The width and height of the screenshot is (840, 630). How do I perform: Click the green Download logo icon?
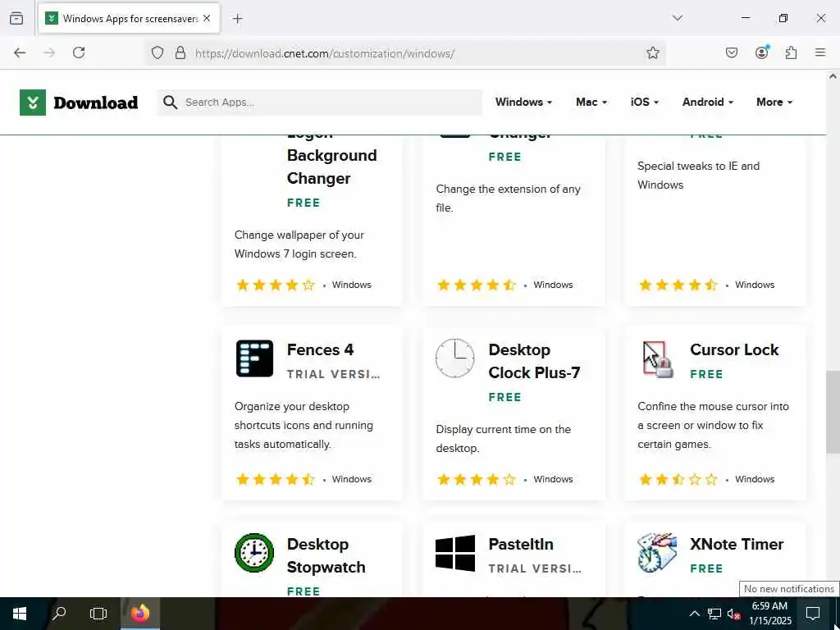point(33,103)
